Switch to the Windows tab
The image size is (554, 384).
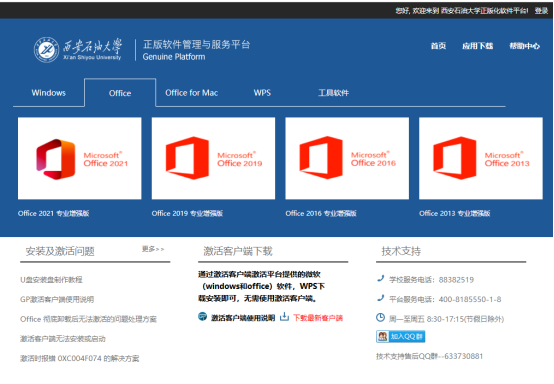48,93
